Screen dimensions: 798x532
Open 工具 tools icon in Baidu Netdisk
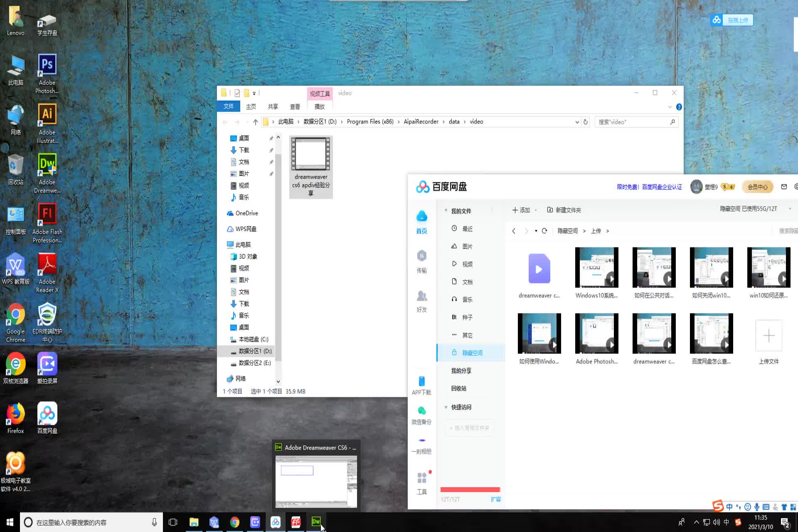421,483
